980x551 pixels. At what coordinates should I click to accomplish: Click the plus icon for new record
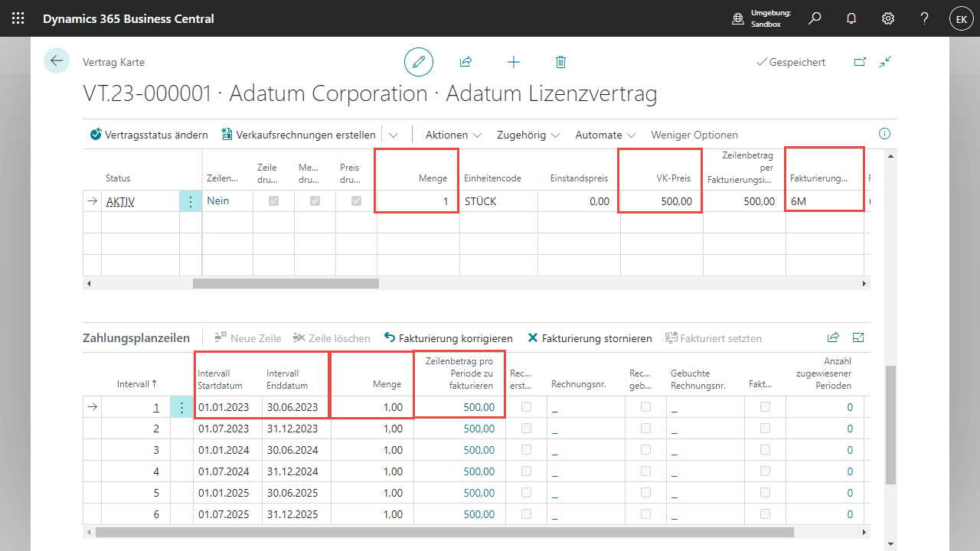pos(514,62)
